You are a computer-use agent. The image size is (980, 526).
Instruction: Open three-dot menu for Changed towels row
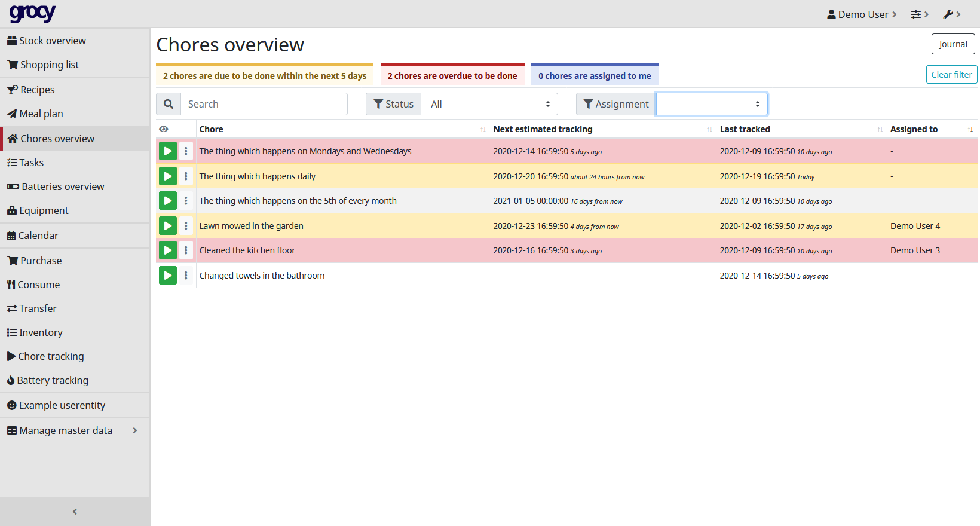click(186, 276)
